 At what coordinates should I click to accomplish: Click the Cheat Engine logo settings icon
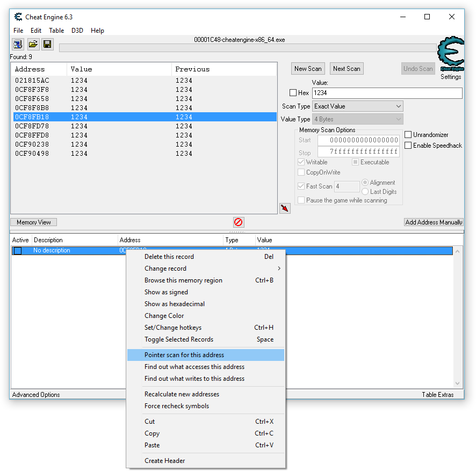tap(451, 54)
